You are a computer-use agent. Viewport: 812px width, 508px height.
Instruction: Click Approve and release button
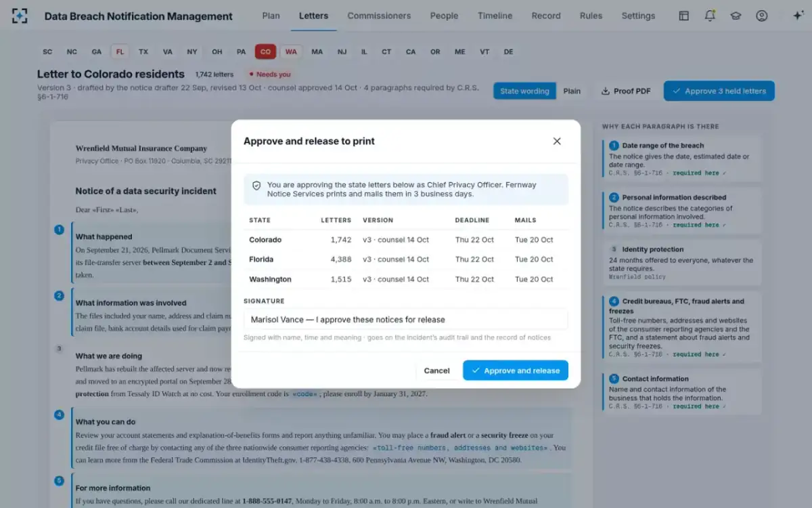(x=516, y=371)
